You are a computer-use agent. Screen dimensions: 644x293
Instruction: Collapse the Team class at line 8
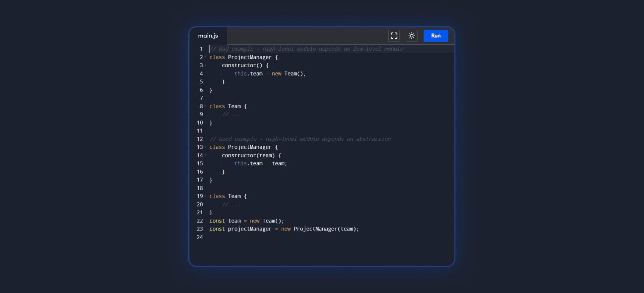click(x=205, y=106)
